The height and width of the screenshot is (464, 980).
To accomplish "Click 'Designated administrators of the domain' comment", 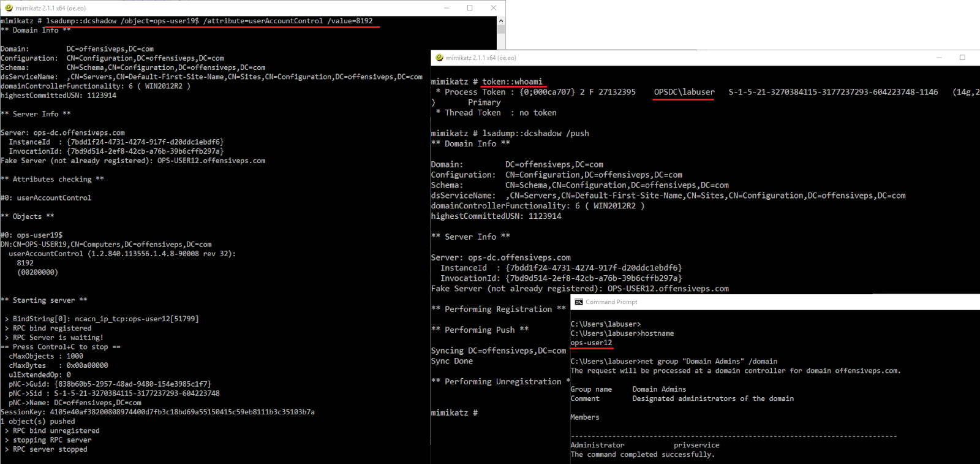I will coord(713,398).
